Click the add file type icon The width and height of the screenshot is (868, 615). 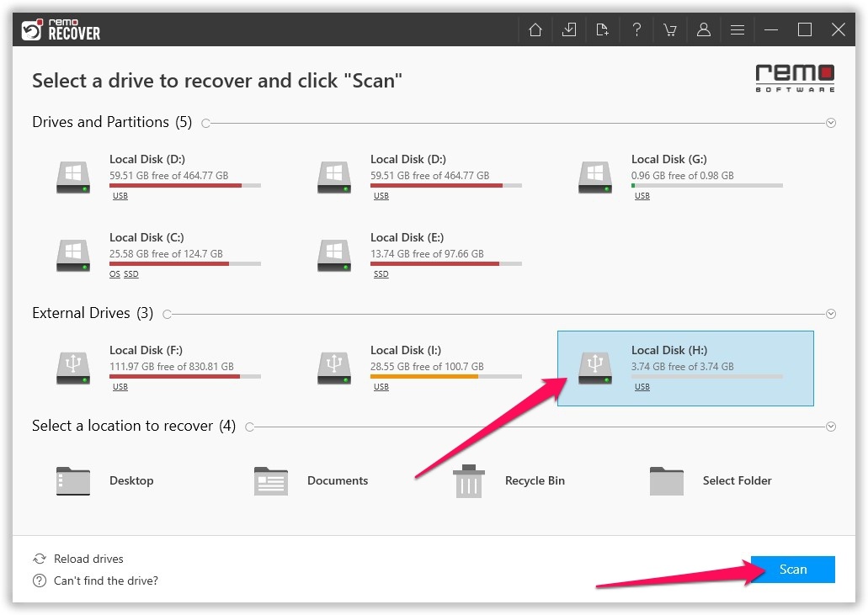tap(602, 29)
